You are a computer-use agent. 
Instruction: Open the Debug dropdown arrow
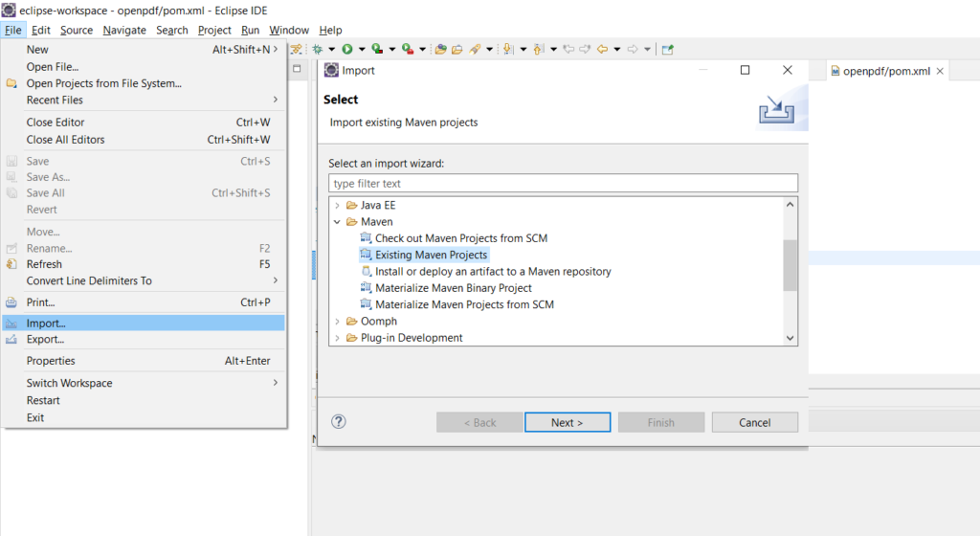pos(331,50)
